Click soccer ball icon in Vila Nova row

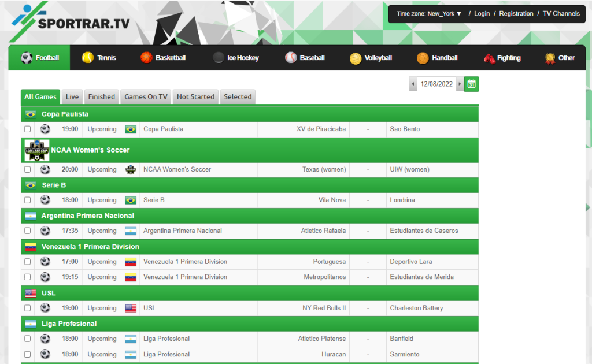tap(45, 200)
